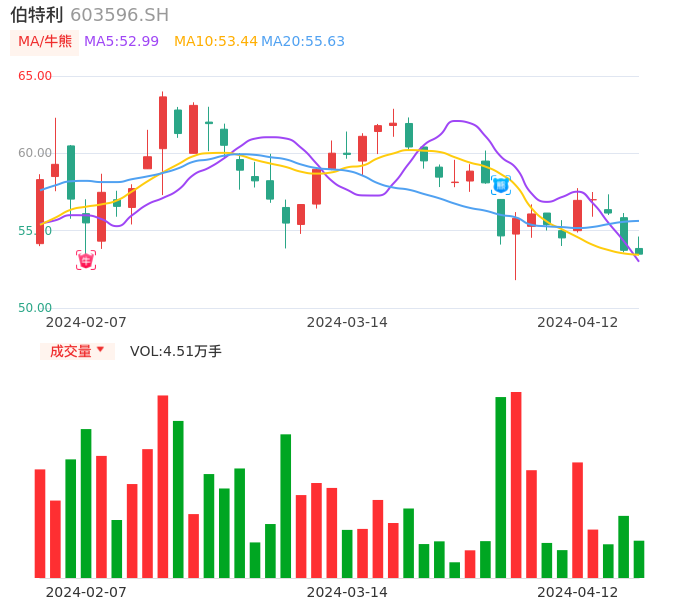Click the first red candlestick on the left
This screenshot has width=686, height=606.
(x=40, y=211)
